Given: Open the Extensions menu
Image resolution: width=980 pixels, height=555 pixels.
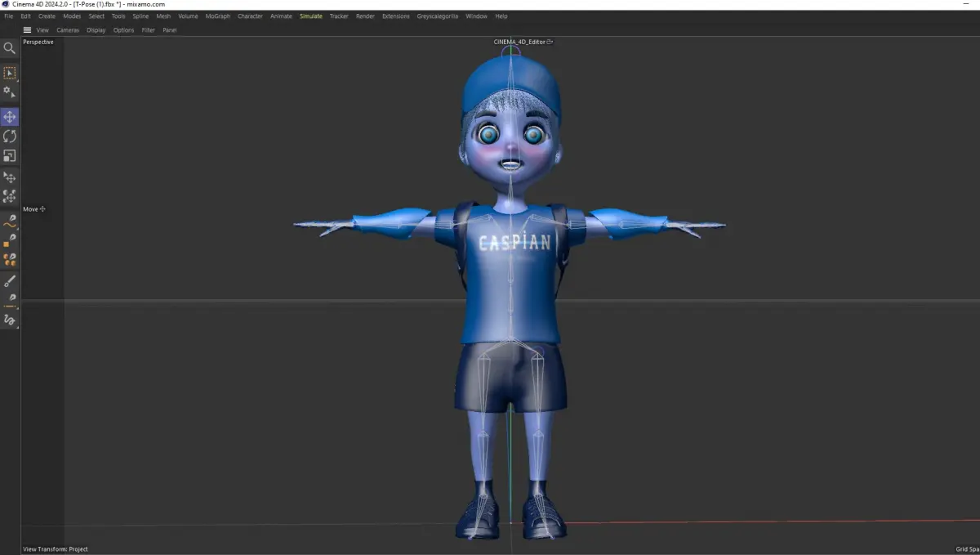Looking at the screenshot, I should click(x=396, y=16).
